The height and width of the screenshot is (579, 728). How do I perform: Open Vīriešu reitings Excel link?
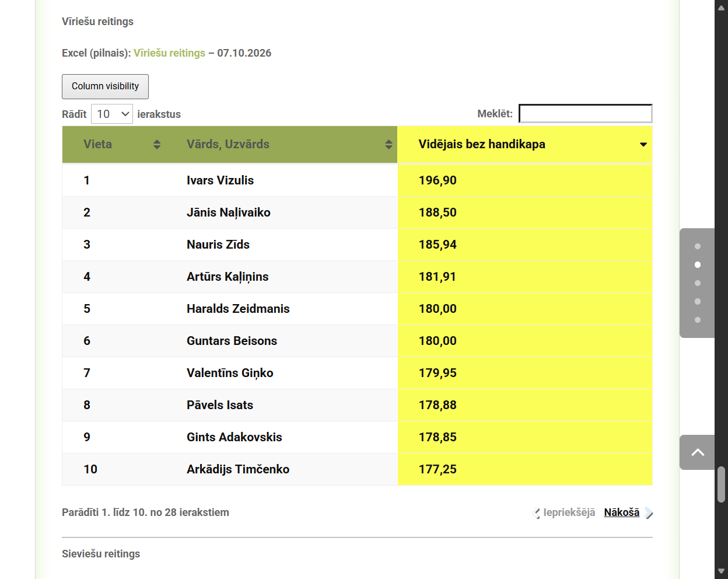click(169, 53)
